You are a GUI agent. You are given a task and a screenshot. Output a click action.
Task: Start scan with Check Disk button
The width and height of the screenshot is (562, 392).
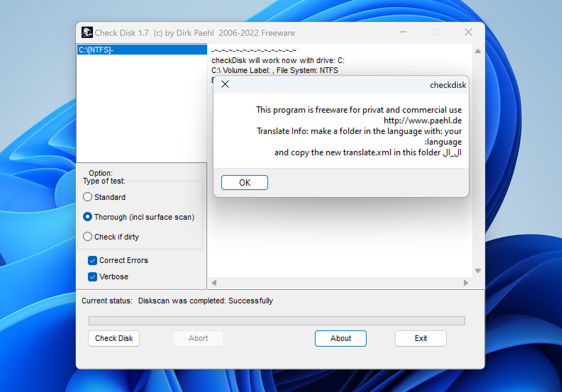(x=114, y=338)
